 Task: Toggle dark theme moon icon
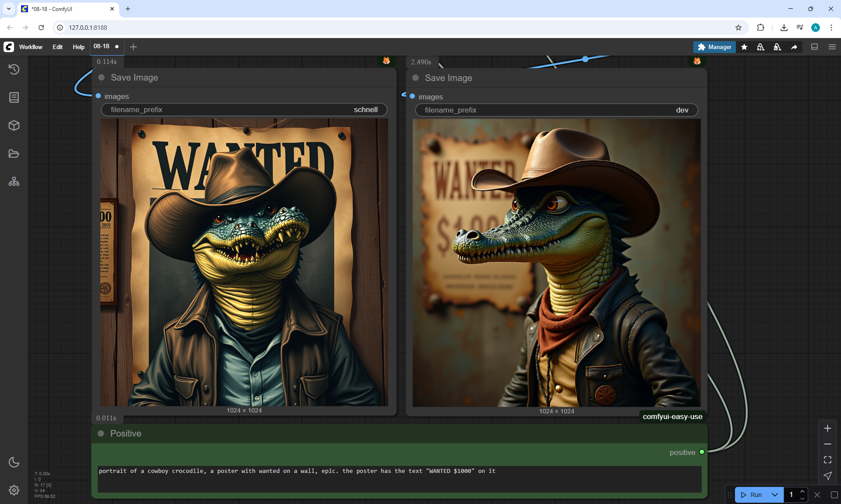[x=14, y=462]
